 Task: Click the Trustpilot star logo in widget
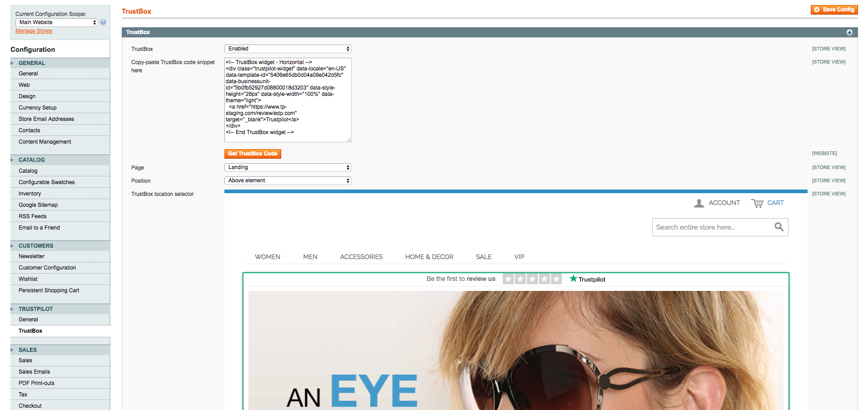[573, 279]
